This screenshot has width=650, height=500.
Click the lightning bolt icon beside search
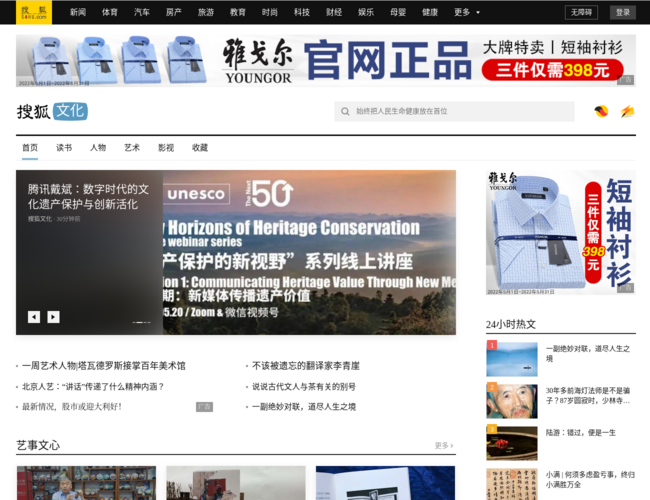[627, 111]
